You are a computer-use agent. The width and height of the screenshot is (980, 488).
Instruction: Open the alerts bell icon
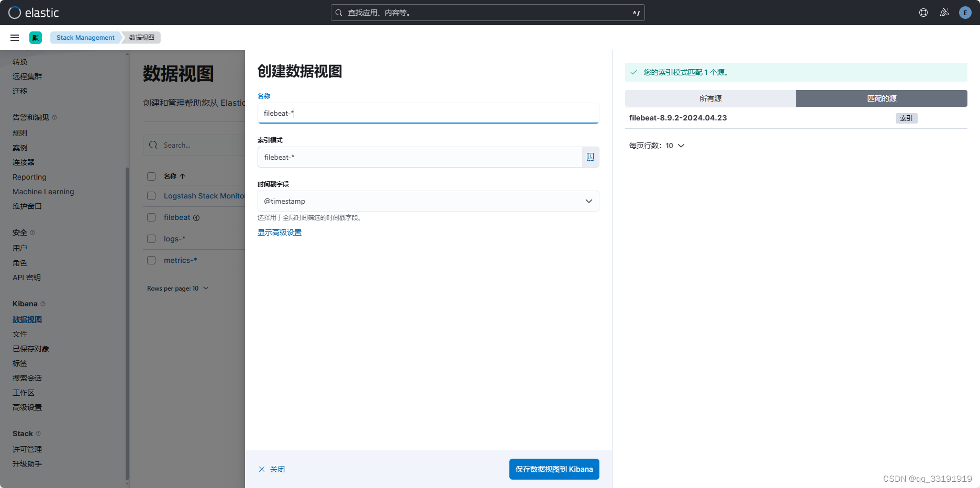click(944, 12)
